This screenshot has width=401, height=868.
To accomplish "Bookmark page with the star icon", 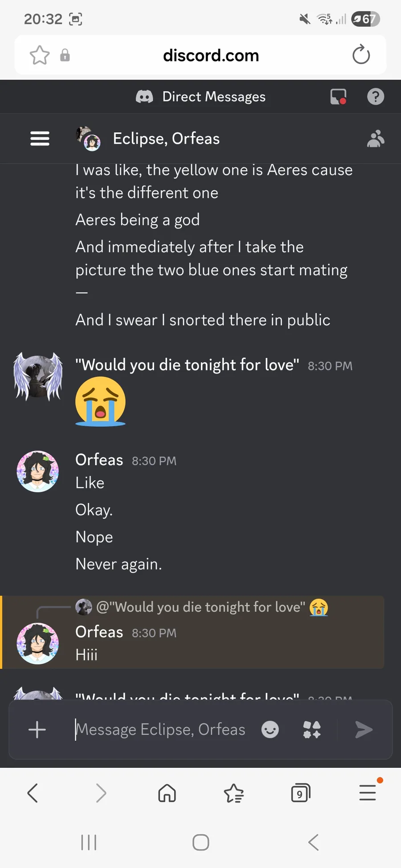I will [40, 55].
